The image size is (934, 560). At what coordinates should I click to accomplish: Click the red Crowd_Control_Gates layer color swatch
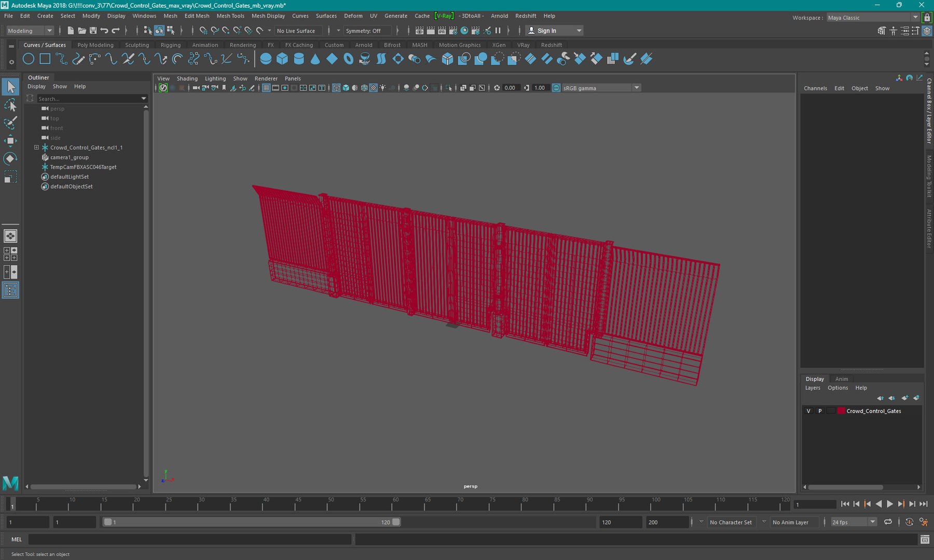[x=841, y=411]
